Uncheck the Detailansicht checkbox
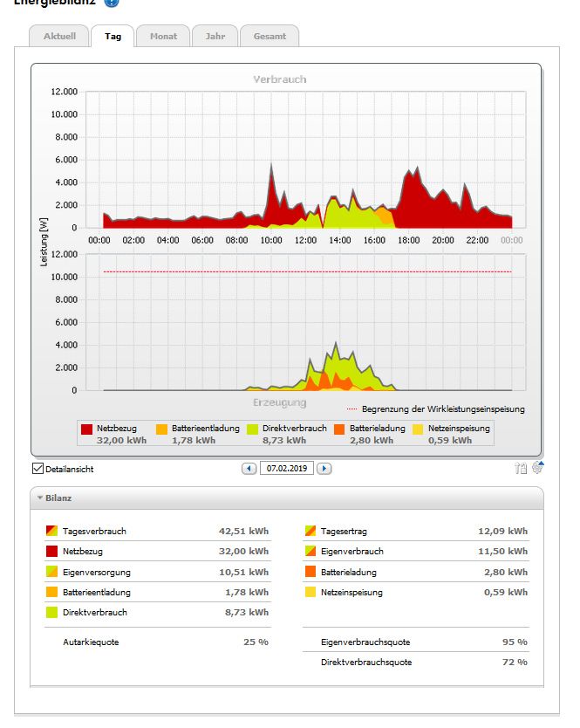The image size is (580, 728). click(37, 469)
